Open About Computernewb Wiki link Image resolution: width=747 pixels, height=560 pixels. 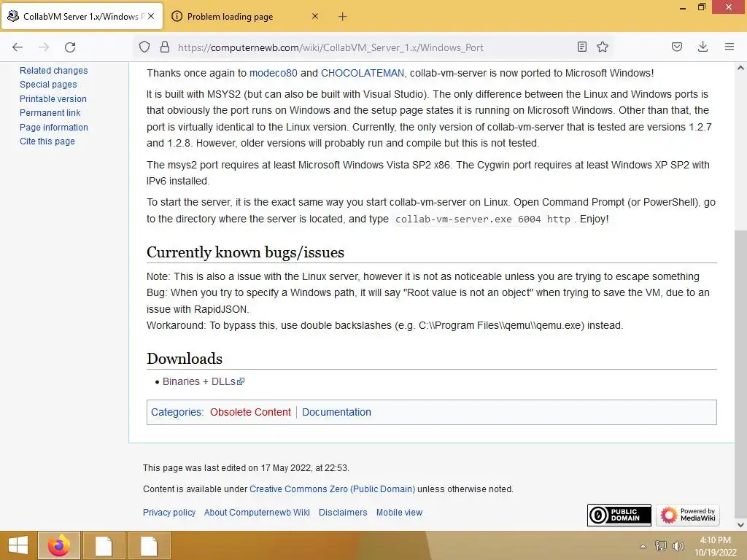[x=257, y=513]
